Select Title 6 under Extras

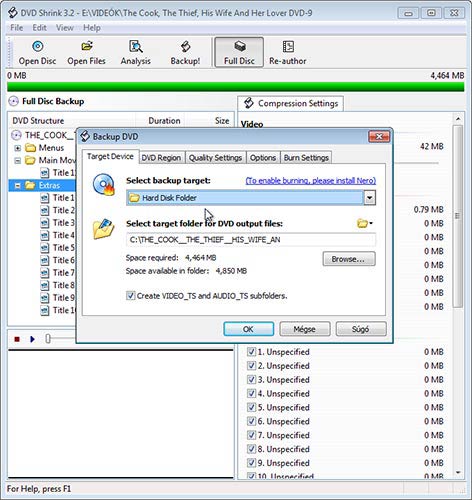(x=58, y=260)
